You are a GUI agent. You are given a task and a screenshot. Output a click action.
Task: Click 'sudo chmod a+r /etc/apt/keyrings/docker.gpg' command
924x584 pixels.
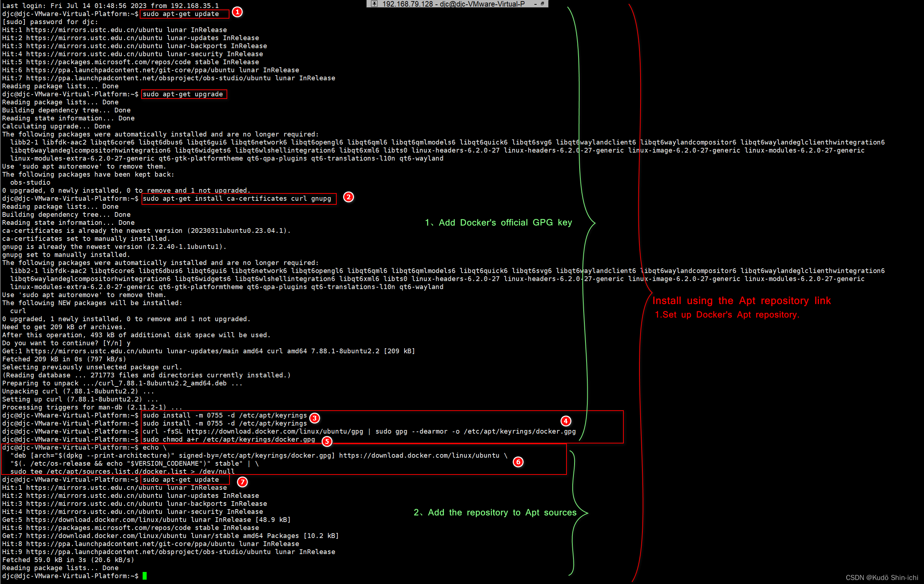(x=229, y=439)
